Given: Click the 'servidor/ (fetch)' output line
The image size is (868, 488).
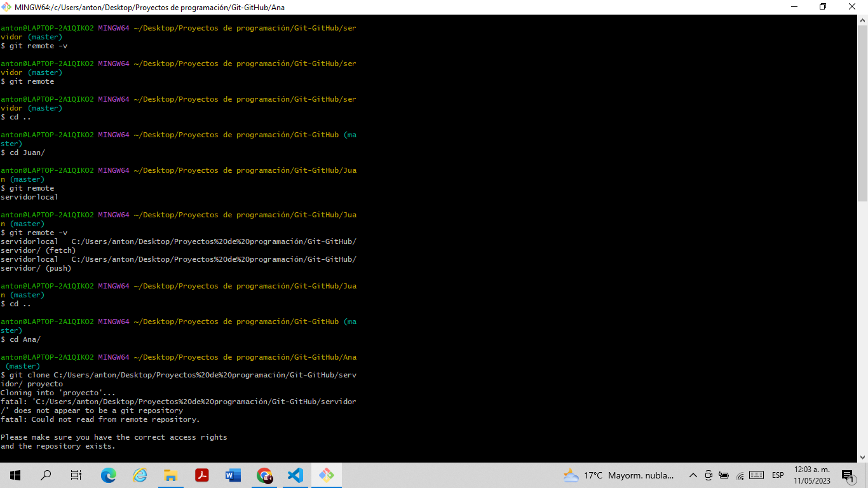Looking at the screenshot, I should (x=38, y=250).
